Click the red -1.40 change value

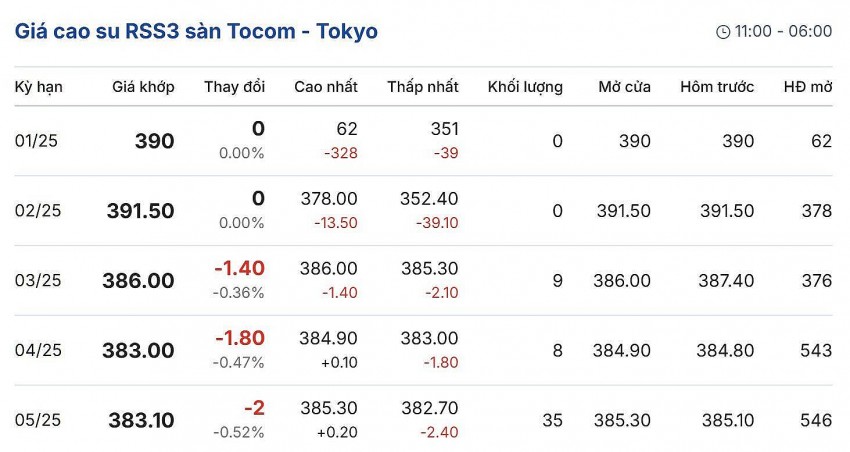click(x=239, y=269)
